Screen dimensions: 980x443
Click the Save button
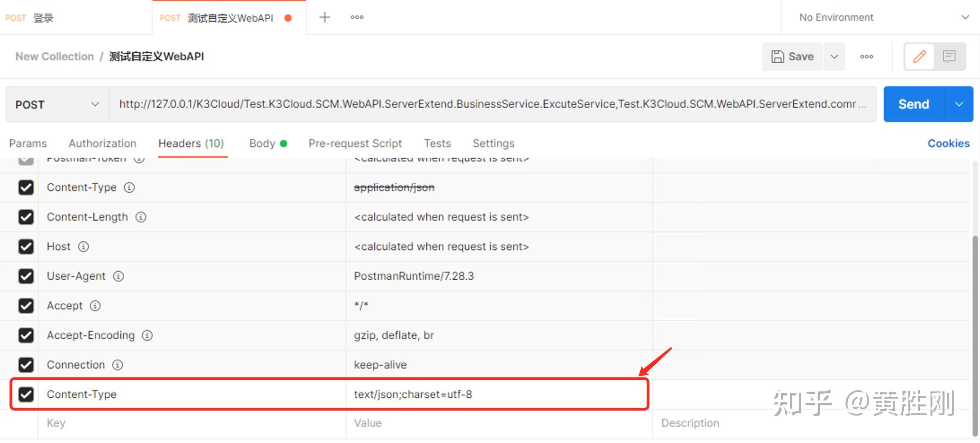click(x=792, y=56)
